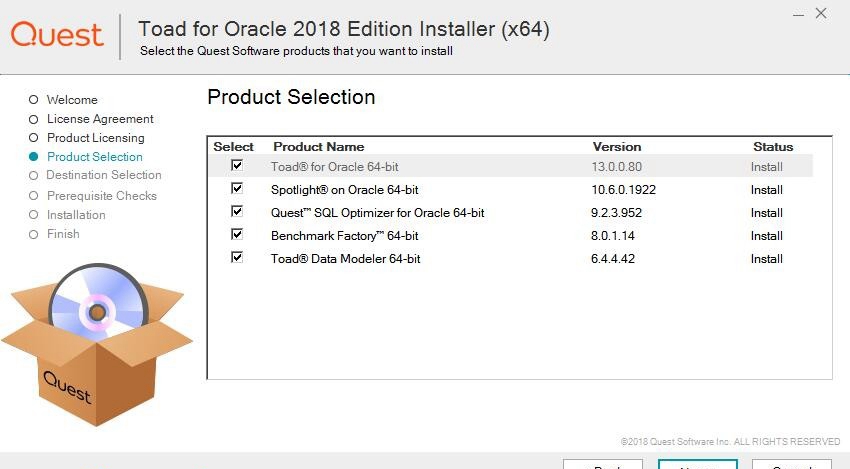Click Install status for Spotlight on Oracle row
This screenshot has height=469, width=850.
click(767, 190)
